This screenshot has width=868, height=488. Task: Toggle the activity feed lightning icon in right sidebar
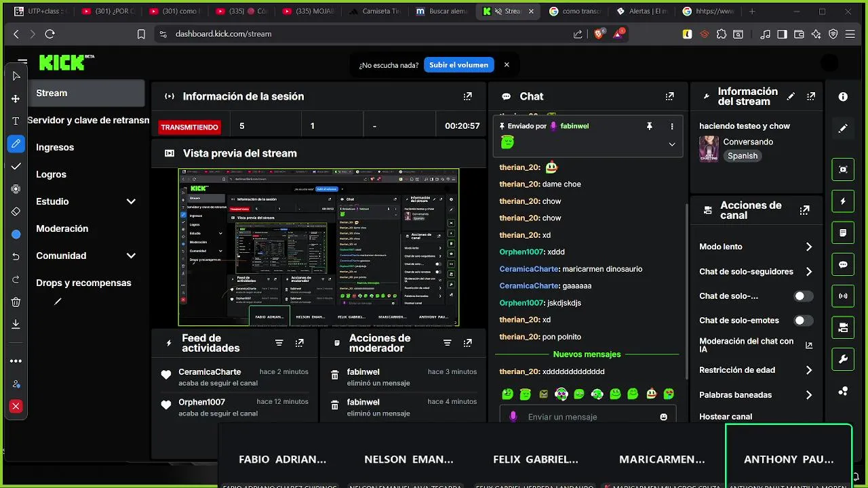[x=843, y=201]
